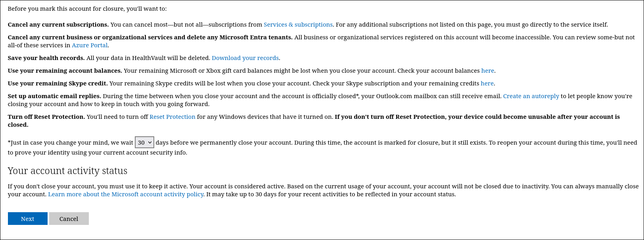The image size is (644, 240).
Task: Click bold 'Use your remaining account balances.' text
Action: [65, 71]
